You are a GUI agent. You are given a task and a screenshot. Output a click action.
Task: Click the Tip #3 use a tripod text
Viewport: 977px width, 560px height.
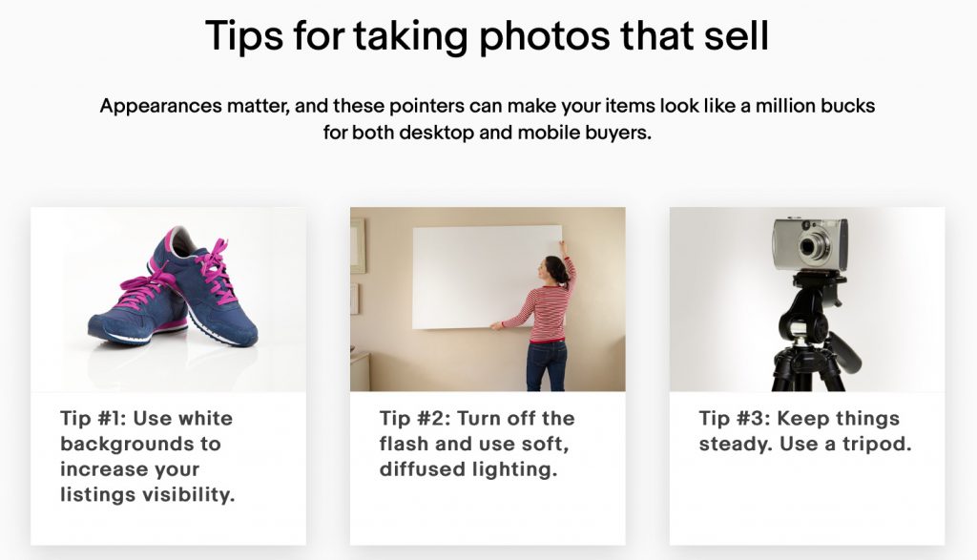click(x=805, y=431)
